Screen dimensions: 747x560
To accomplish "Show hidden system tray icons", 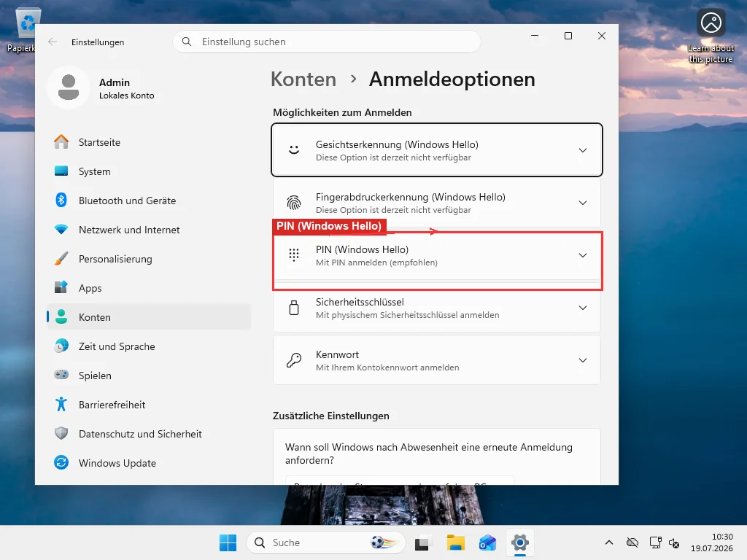I will tap(609, 542).
